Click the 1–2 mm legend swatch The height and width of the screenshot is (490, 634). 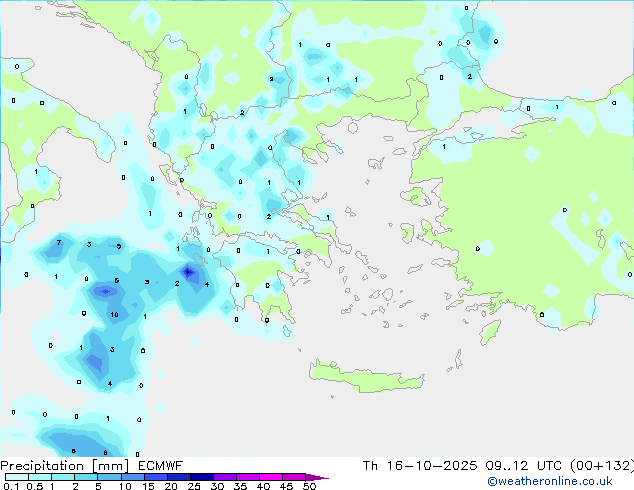[x=63, y=477]
